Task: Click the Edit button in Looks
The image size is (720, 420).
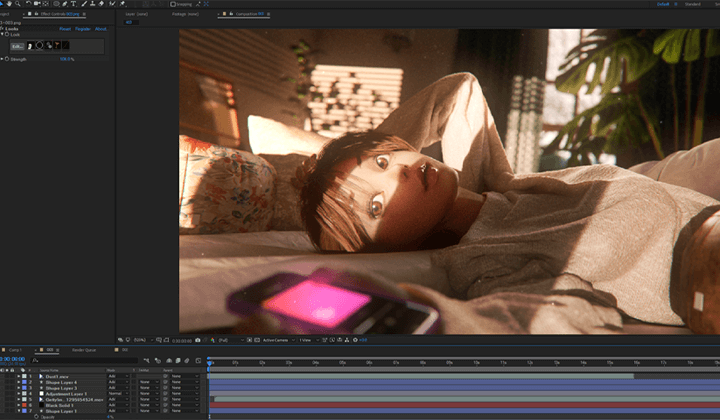Action: (x=17, y=46)
